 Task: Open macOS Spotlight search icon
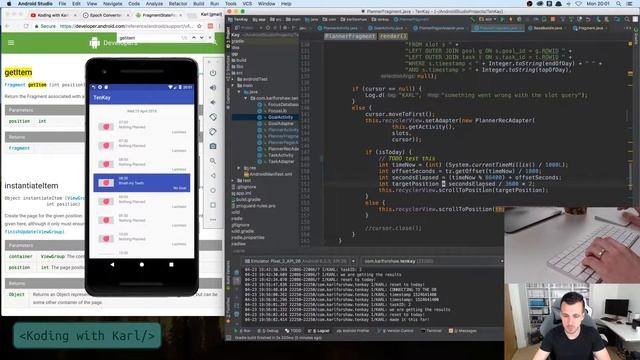619,4
